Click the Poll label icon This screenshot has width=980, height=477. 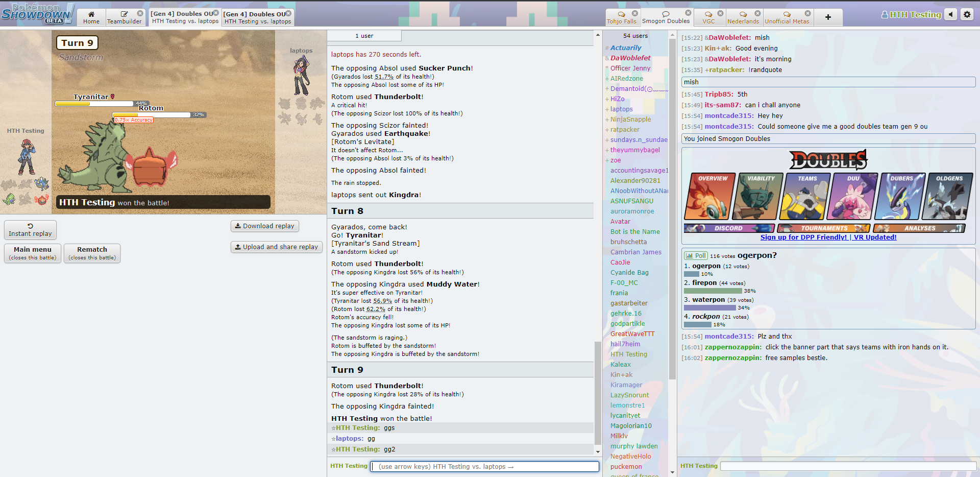tap(696, 255)
